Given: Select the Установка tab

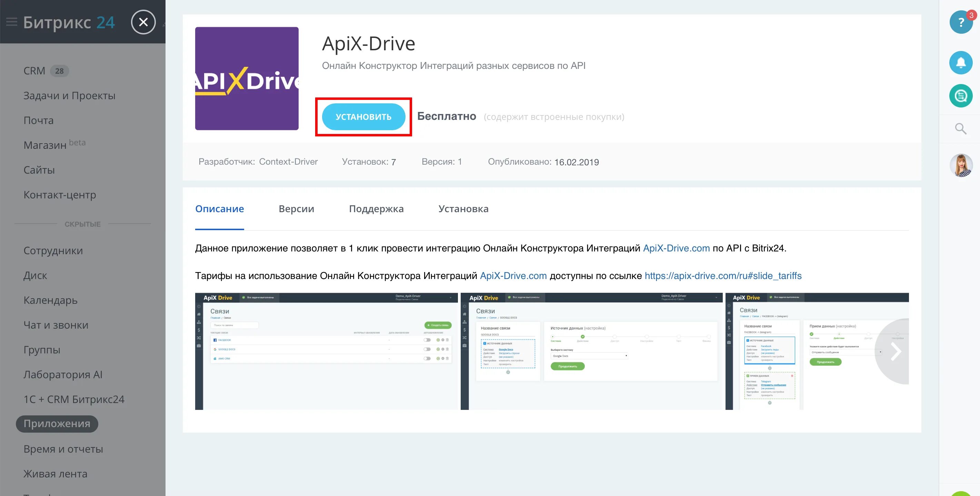Looking at the screenshot, I should pos(463,209).
